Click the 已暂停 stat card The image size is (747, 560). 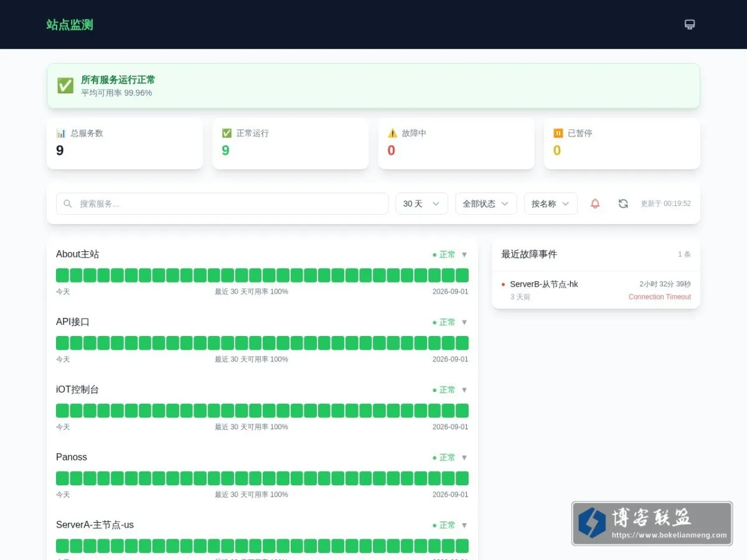[622, 143]
